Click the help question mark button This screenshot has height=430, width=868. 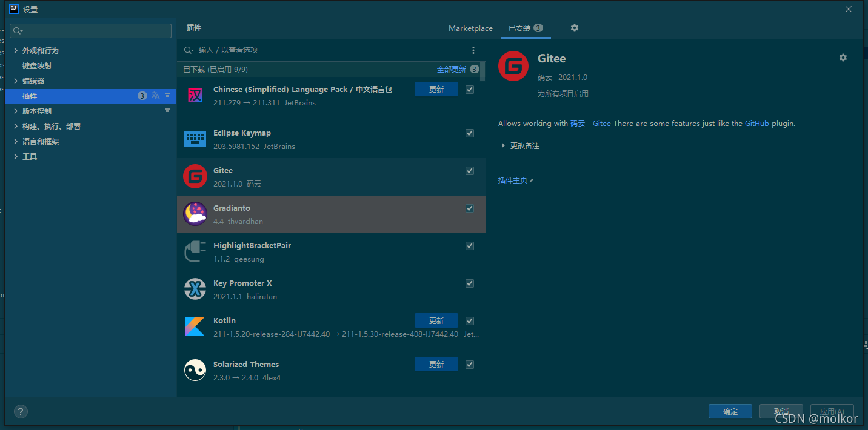click(x=21, y=411)
